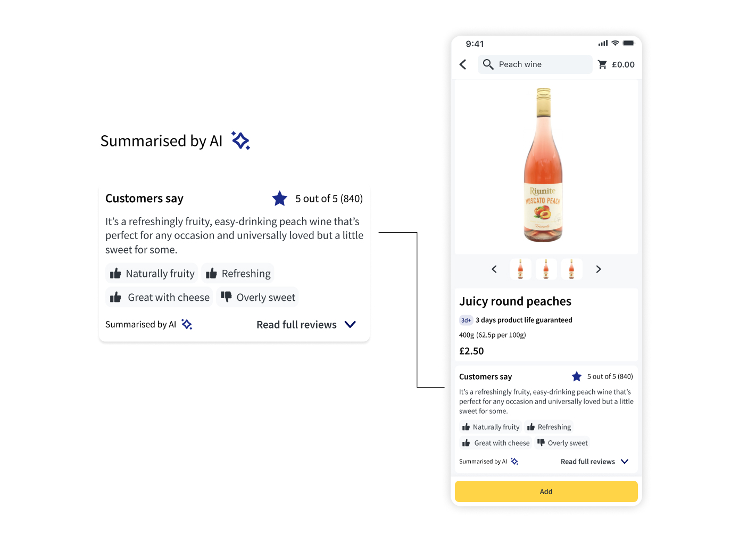Click the yellow Add button
Viewport: 756px width, 542px height.
point(546,491)
